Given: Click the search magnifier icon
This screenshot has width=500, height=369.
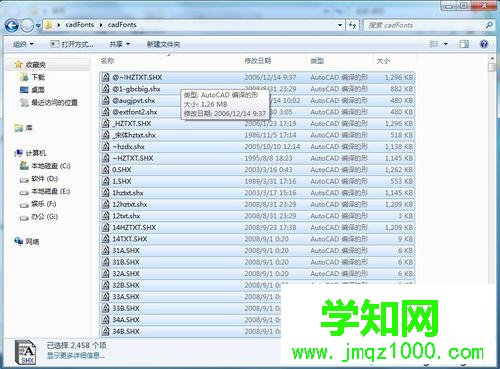Looking at the screenshot, I should click(x=489, y=25).
